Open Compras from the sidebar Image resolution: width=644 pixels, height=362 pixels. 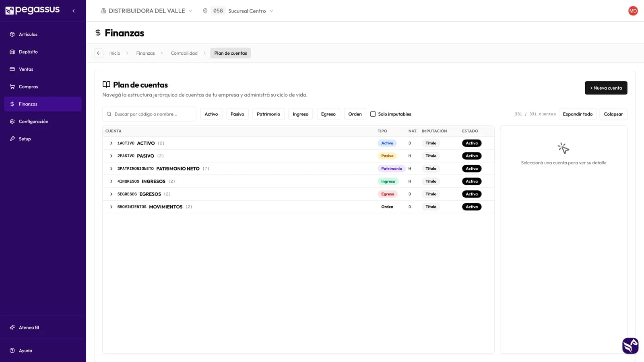point(43,86)
